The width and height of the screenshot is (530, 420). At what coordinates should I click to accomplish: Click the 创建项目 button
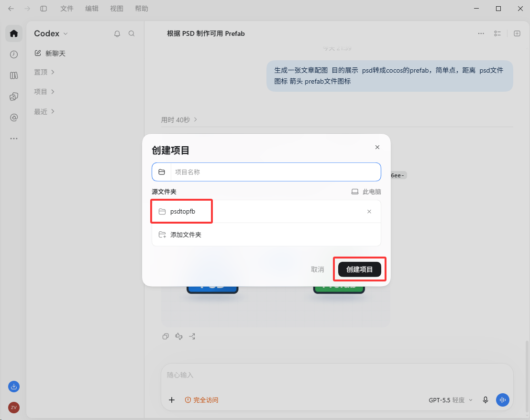click(360, 269)
